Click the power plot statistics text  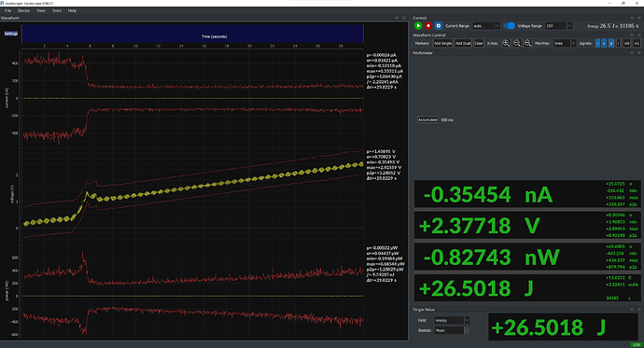[385, 264]
